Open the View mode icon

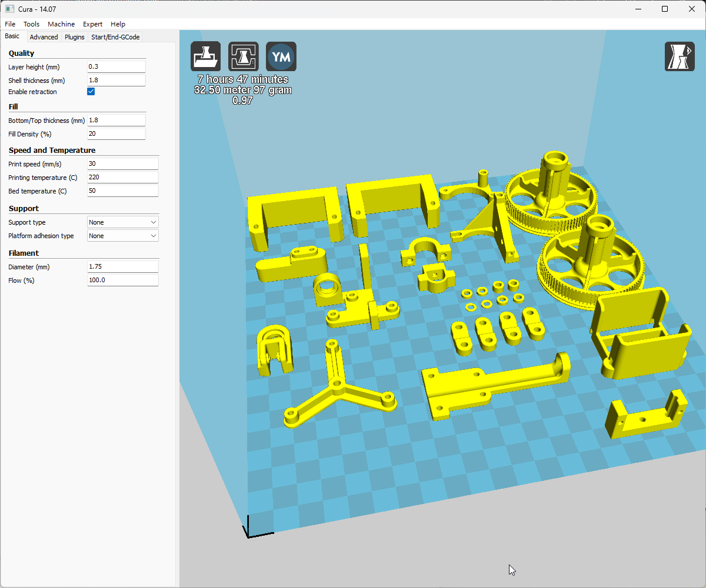point(680,56)
